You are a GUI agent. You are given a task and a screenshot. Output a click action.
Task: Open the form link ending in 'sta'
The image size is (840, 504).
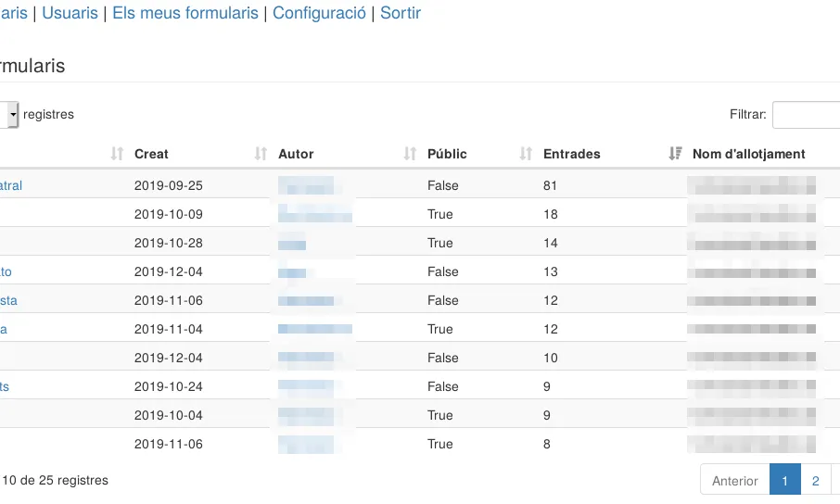pyautogui.click(x=8, y=300)
